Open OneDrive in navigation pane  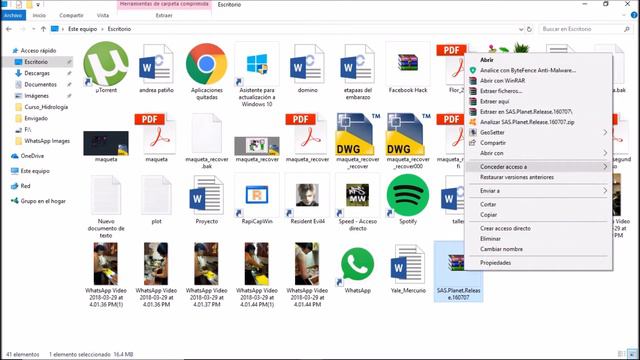coord(32,156)
